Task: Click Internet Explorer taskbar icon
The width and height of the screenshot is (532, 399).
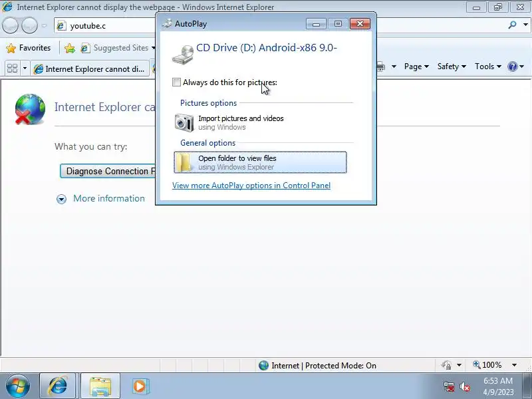Action: 58,386
